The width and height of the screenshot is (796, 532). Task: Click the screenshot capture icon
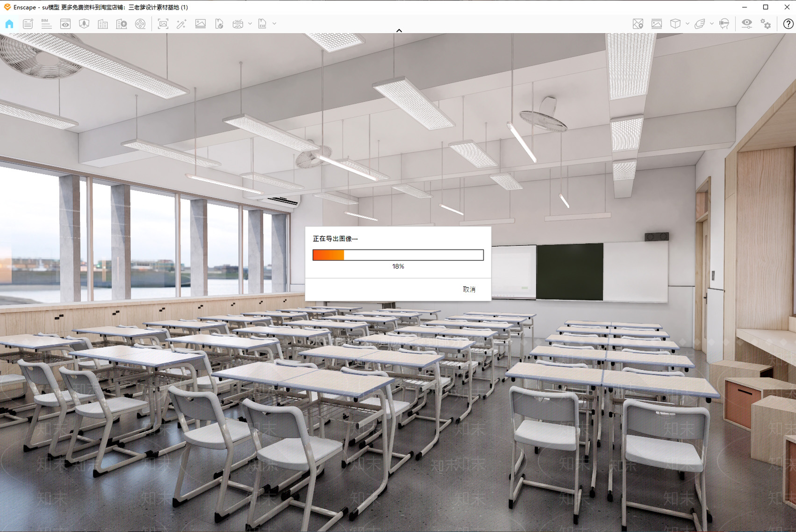163,24
